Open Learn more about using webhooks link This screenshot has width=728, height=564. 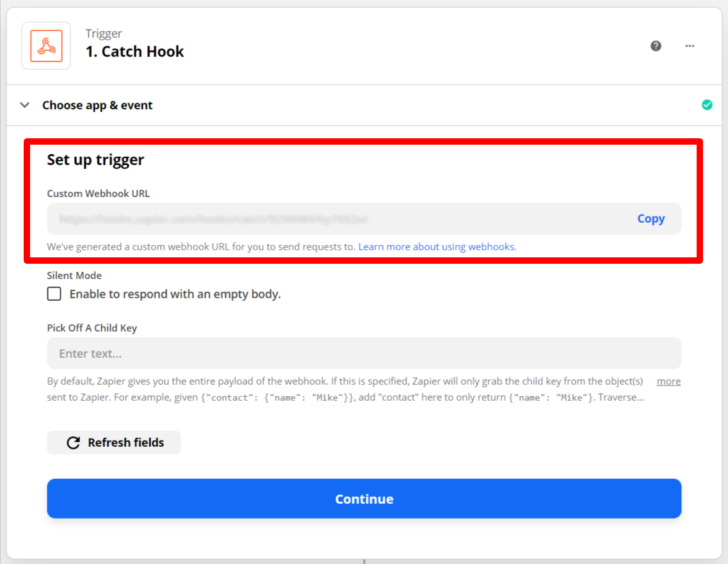tap(437, 246)
